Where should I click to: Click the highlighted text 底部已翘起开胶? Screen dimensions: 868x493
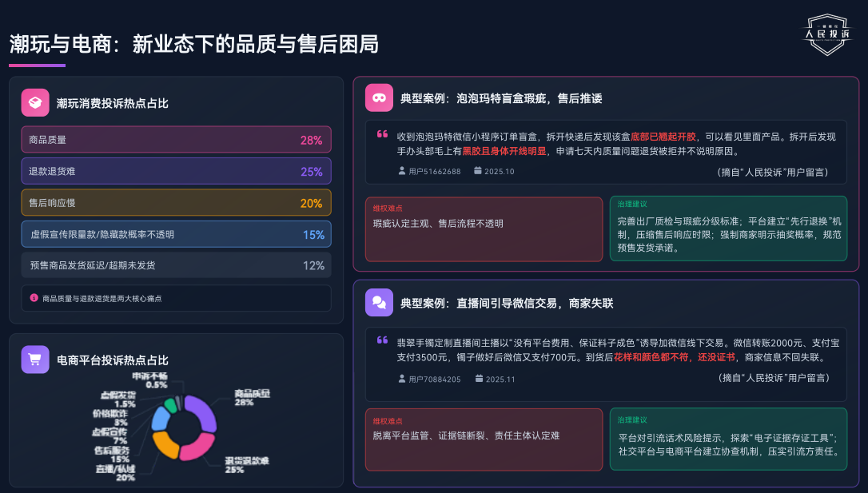(663, 137)
